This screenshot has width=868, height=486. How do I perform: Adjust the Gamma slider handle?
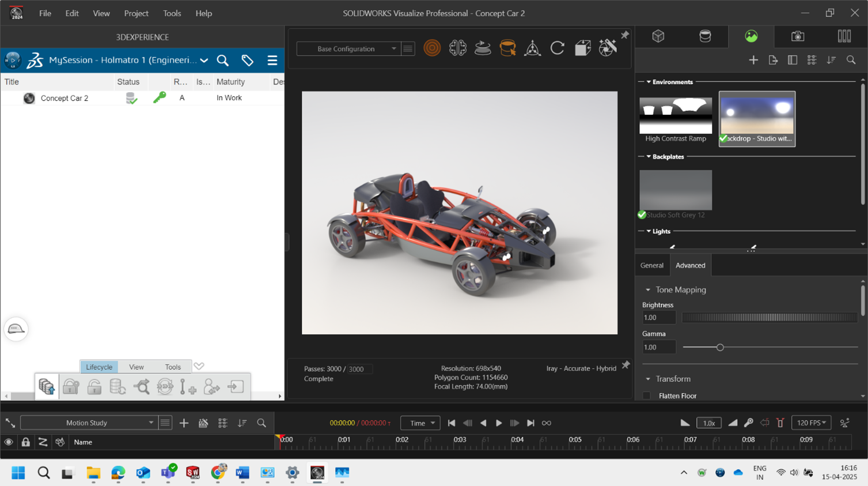pos(720,348)
